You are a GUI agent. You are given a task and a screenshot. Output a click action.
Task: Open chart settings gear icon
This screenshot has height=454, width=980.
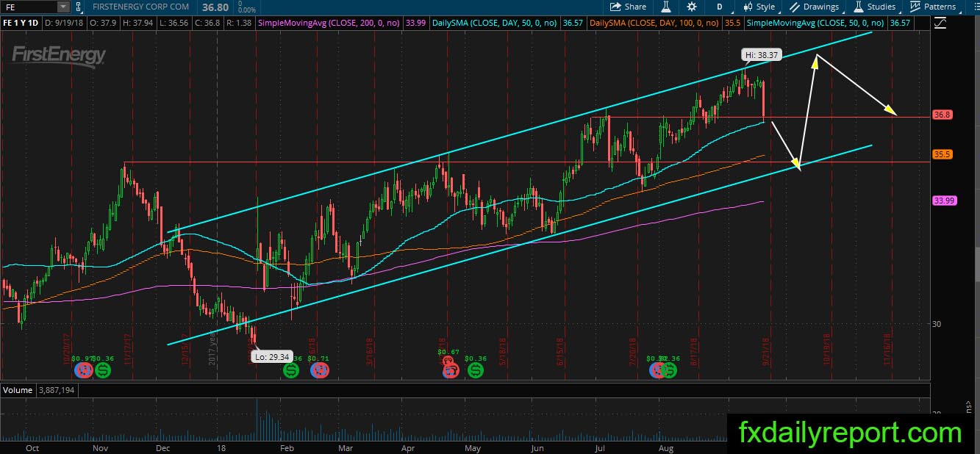(692, 7)
